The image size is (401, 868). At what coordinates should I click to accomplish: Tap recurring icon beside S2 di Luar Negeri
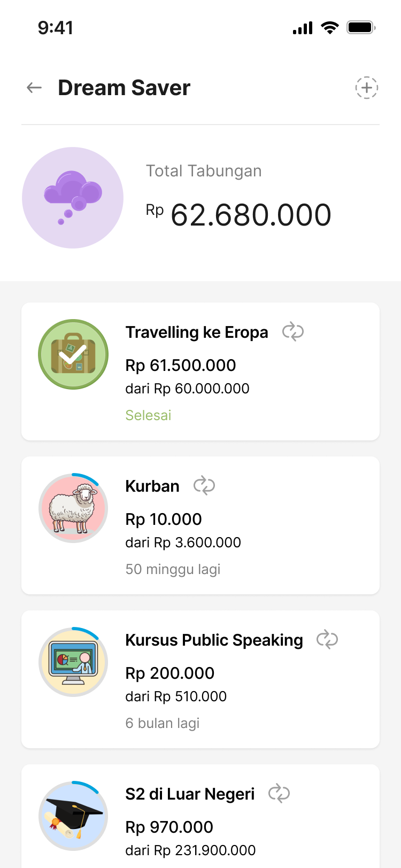pyautogui.click(x=279, y=793)
